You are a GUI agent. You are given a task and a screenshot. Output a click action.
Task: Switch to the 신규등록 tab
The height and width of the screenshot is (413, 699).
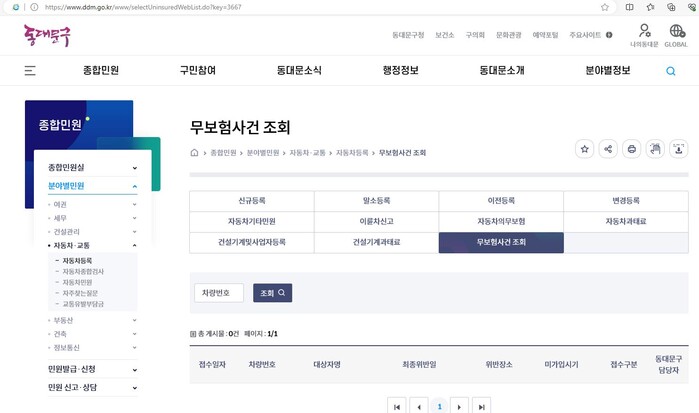pyautogui.click(x=251, y=199)
